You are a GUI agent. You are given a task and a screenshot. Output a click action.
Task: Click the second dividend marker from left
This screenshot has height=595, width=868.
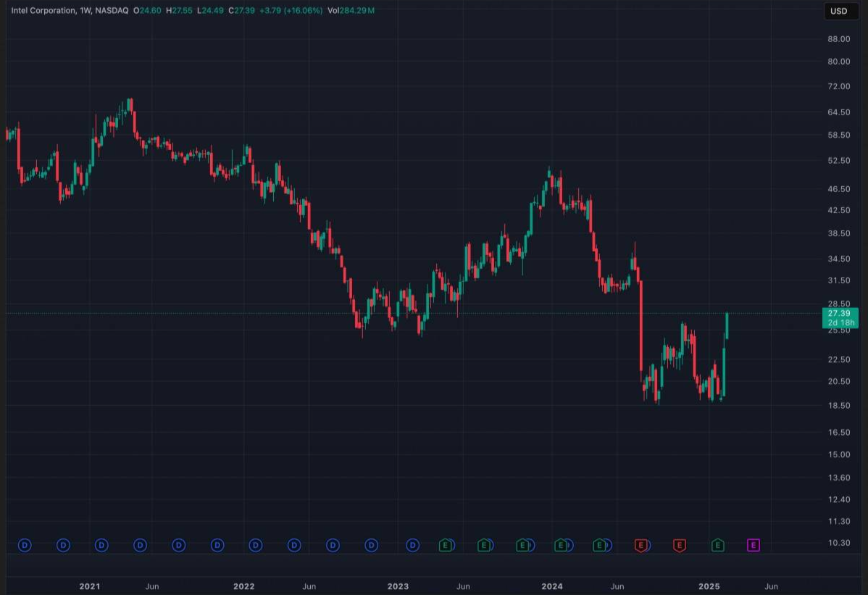click(x=63, y=545)
